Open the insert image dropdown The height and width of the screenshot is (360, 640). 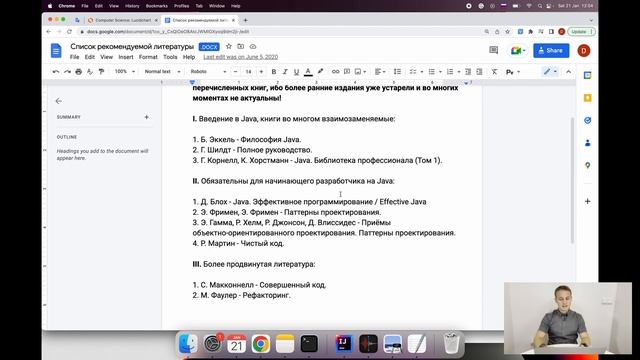coord(360,72)
